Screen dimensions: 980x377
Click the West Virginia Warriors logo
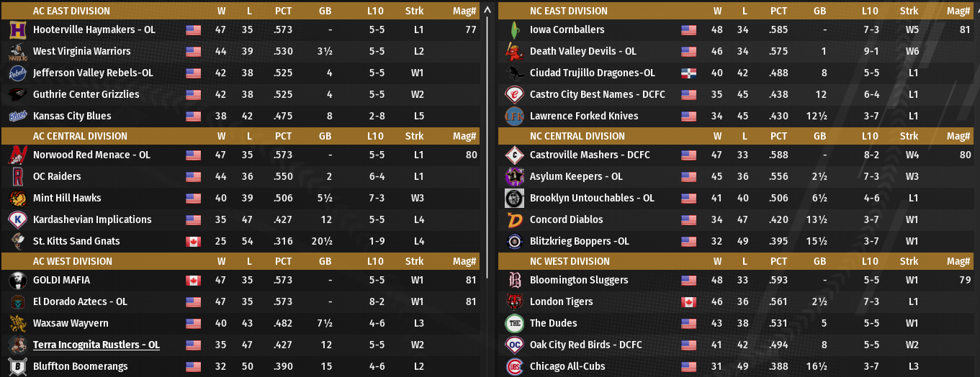point(18,52)
